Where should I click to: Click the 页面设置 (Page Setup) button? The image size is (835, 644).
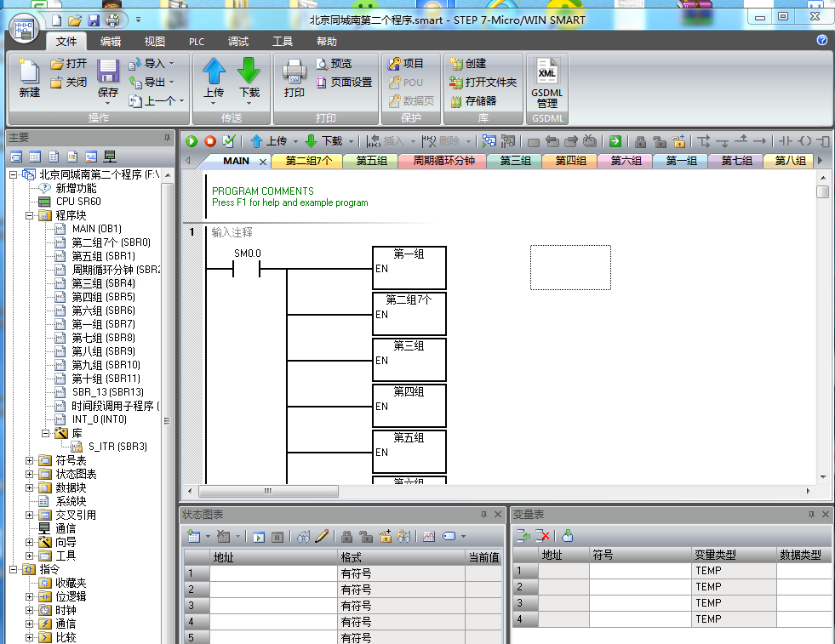pyautogui.click(x=345, y=83)
